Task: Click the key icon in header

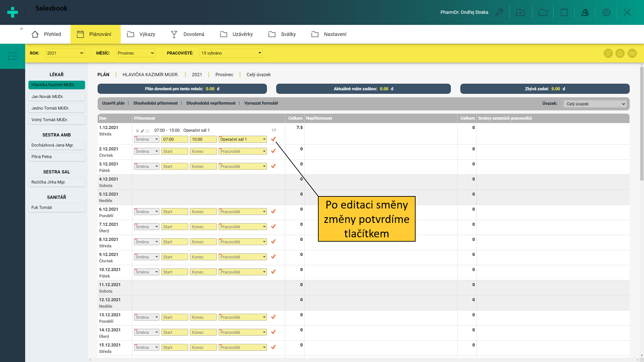Action: pyautogui.click(x=499, y=12)
